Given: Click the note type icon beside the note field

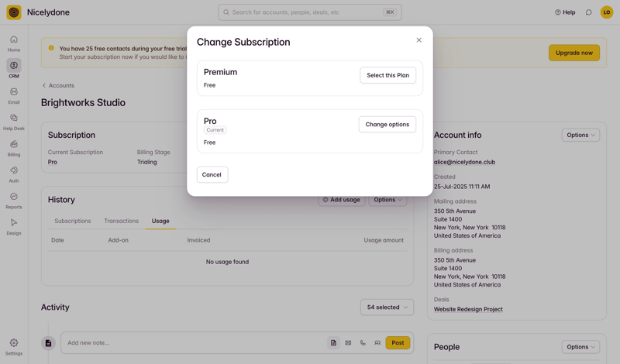Looking at the screenshot, I should pos(48,342).
